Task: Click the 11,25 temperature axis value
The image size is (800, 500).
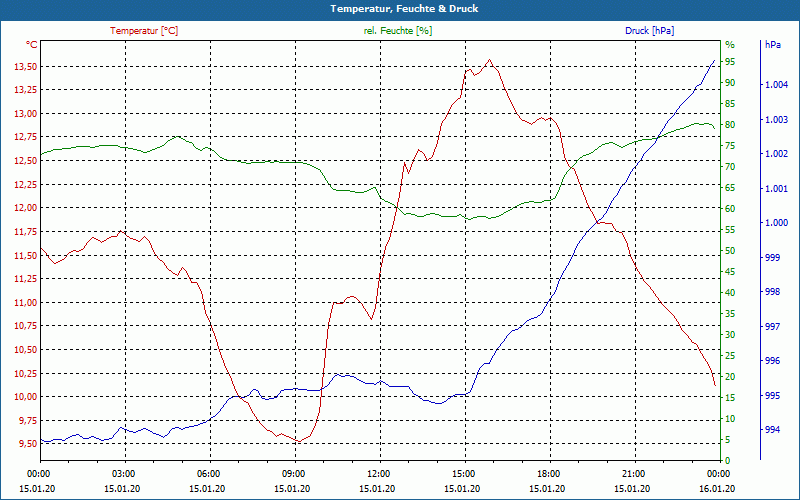Action: pos(25,279)
